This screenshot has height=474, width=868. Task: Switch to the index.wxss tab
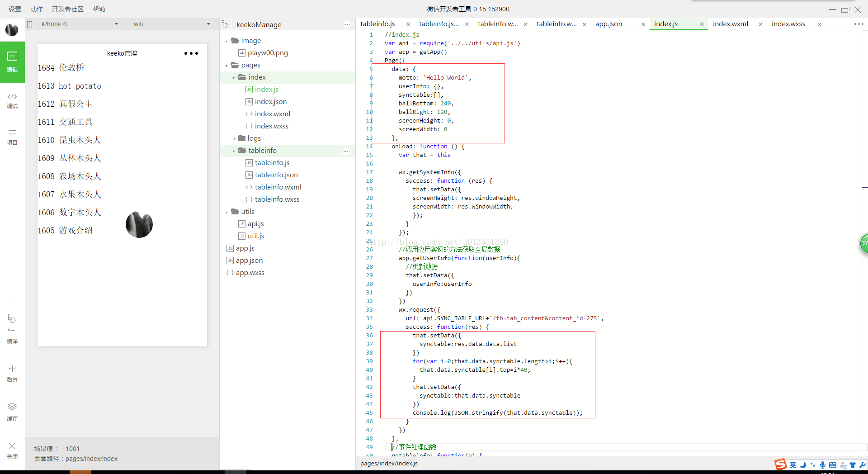coord(788,24)
